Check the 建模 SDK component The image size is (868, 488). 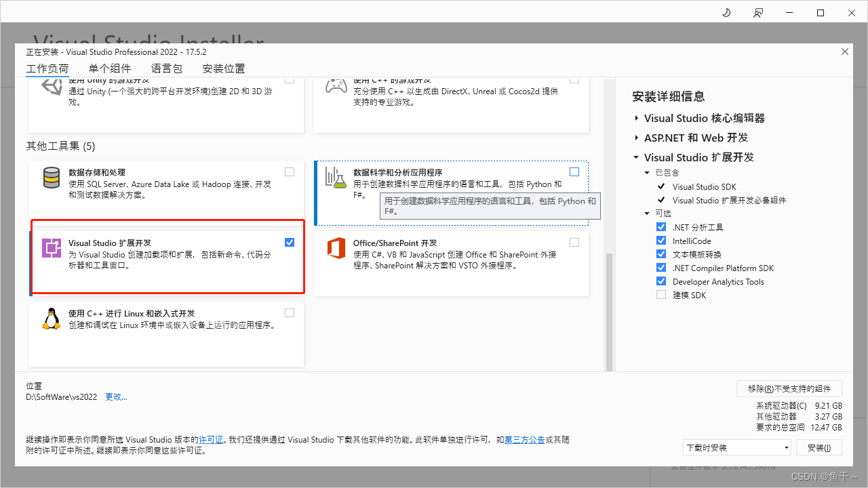tap(661, 295)
